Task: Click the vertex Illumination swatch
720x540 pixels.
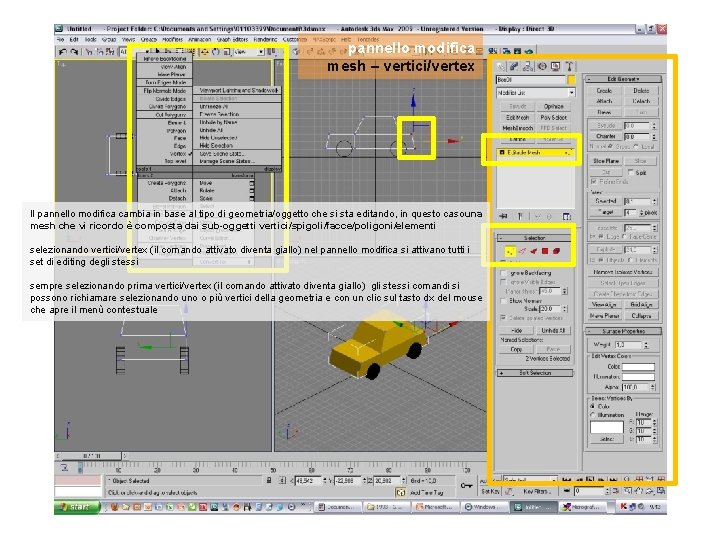Action: pyautogui.click(x=638, y=377)
